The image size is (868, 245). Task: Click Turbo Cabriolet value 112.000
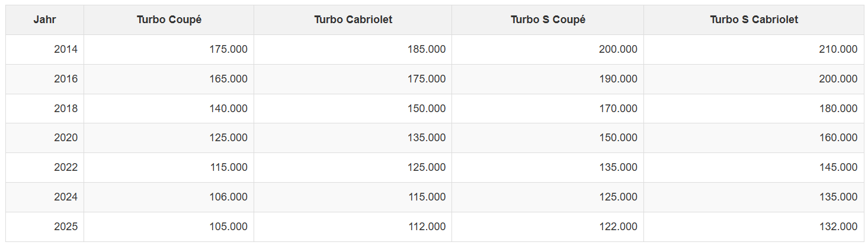click(x=427, y=227)
